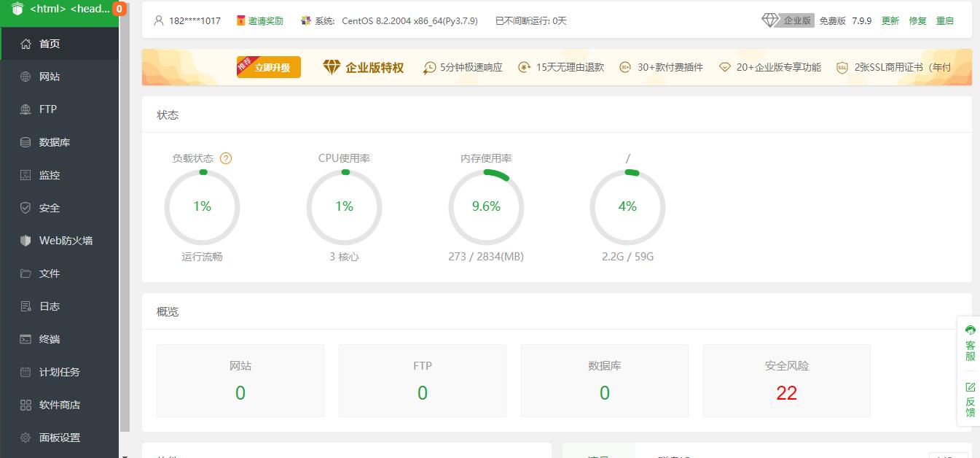The image size is (980, 458).
Task: Click the gear icon for 面板设置
Action: coord(26,438)
